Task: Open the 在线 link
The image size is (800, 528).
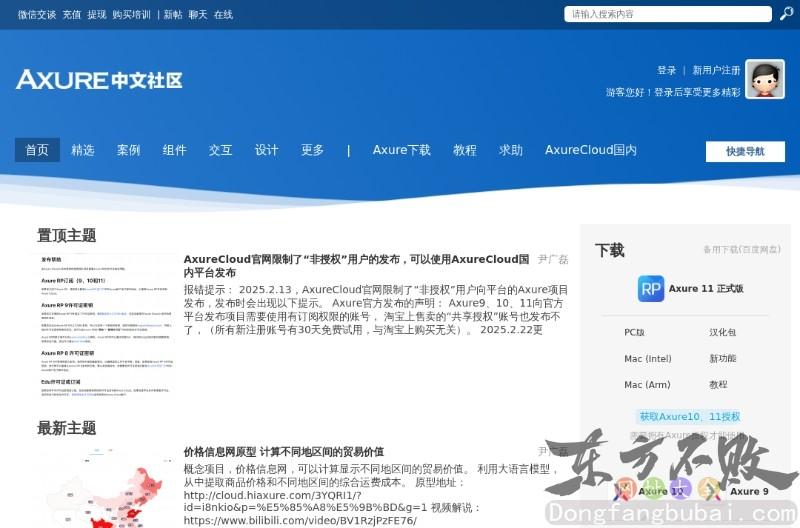Action: (x=223, y=15)
